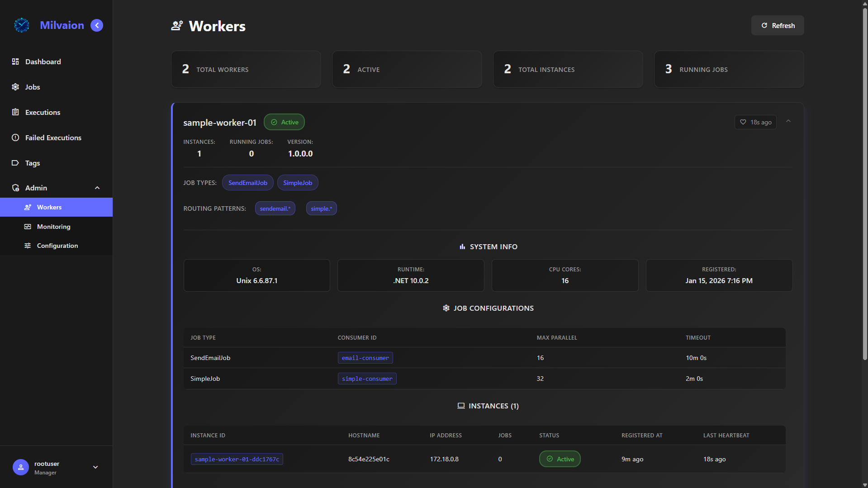
Task: Open the sample-worker-01-ddc1767c instance link
Action: pyautogui.click(x=237, y=459)
